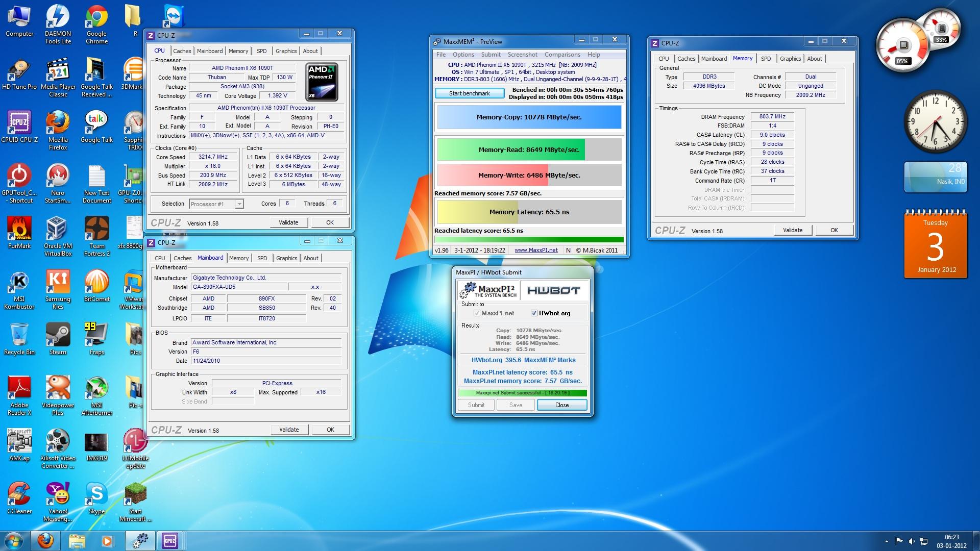Click the analog clock gadget

(935, 122)
